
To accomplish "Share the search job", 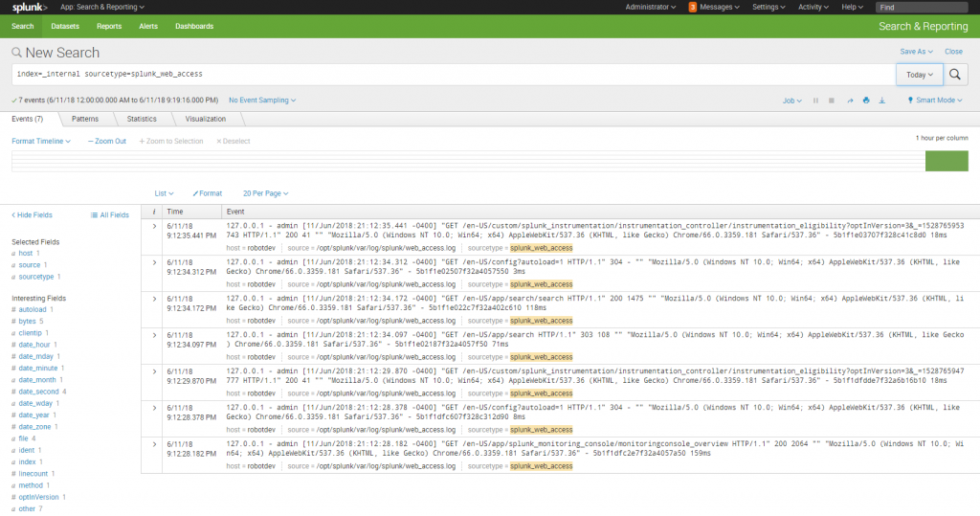I will point(850,101).
